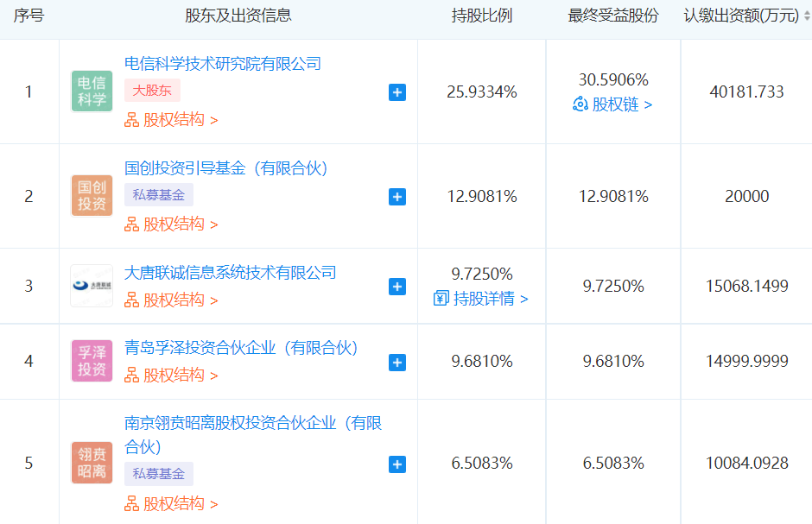This screenshot has height=524, width=812.
Task: Expand the plus button for 电信科学技术研究院
Action: click(397, 92)
